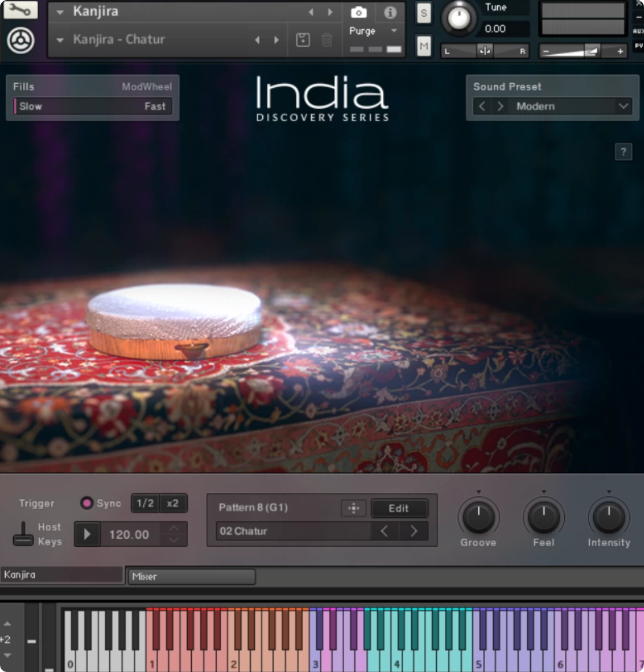Click the AUX button on the right edge
644x672 pixels.
[x=638, y=31]
